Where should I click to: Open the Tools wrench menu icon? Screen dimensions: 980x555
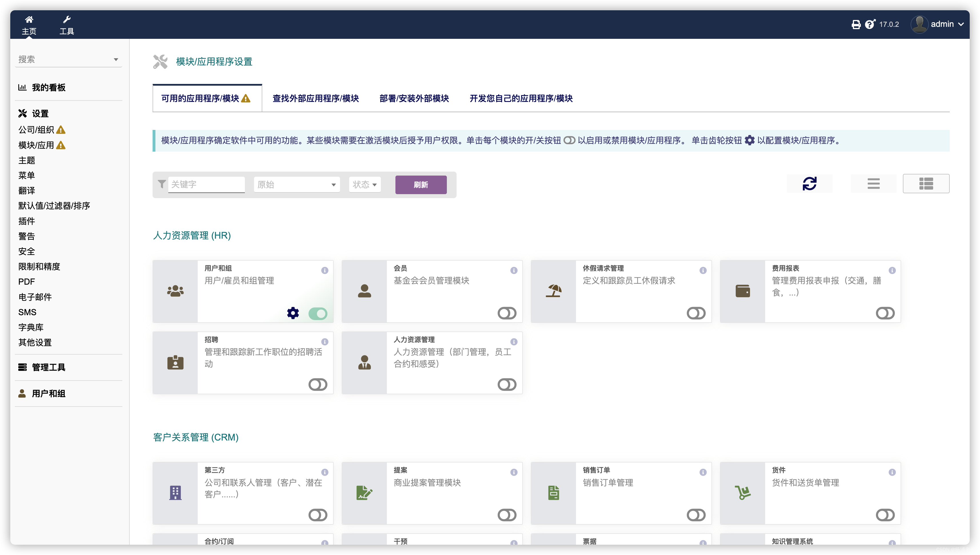click(67, 19)
